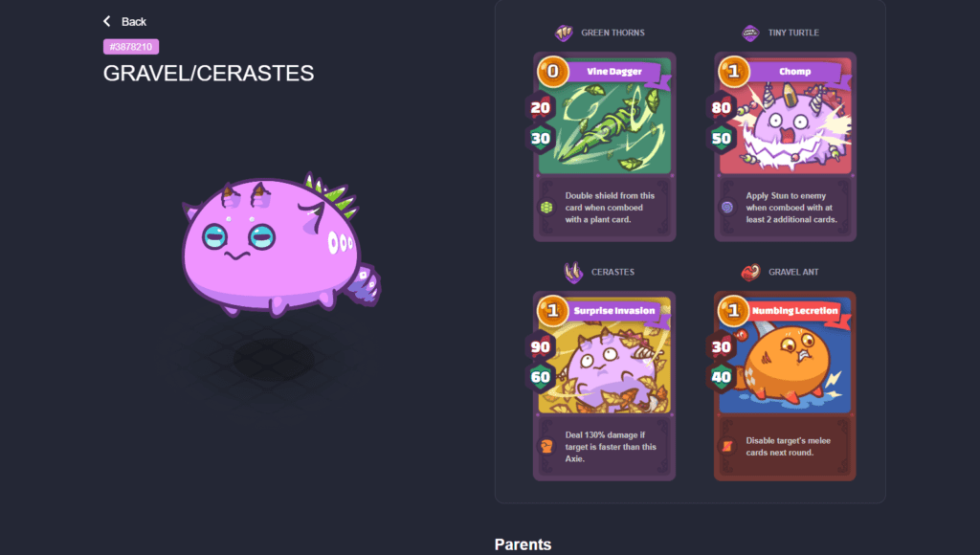Click the Parents section heading

coord(523,544)
